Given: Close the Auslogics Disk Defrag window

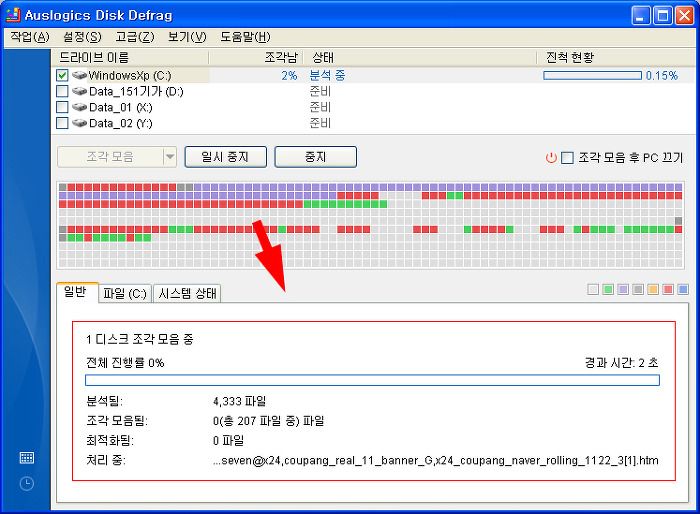Looking at the screenshot, I should pyautogui.click(x=684, y=16).
